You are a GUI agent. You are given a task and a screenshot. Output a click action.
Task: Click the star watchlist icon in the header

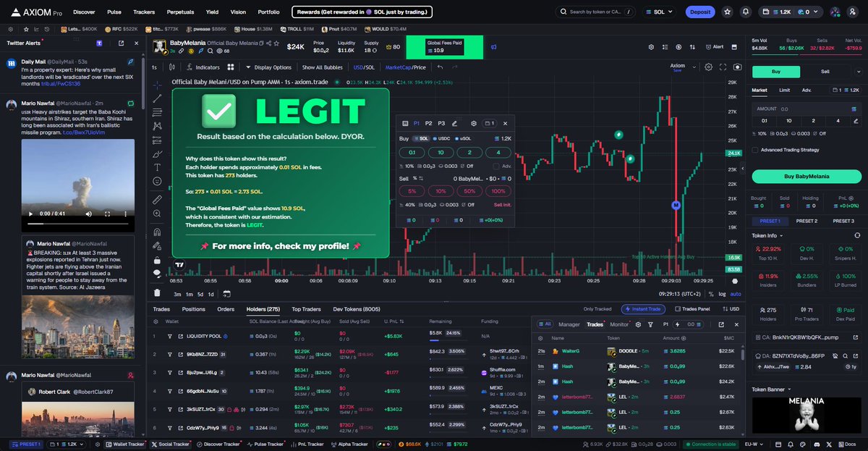727,12
